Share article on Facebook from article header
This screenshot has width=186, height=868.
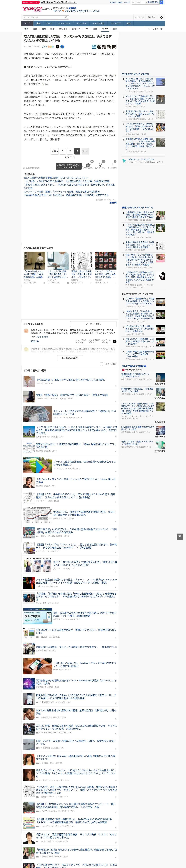coord(62,47)
